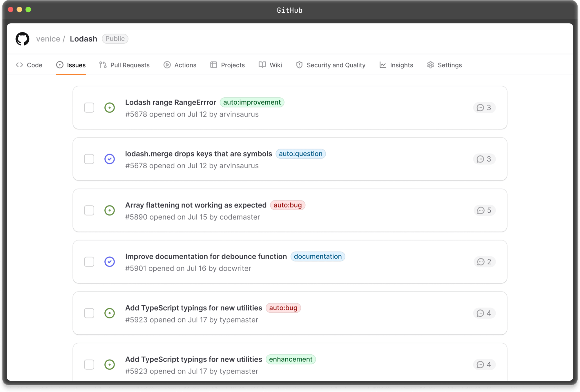
Task: Open comments bubble on TypeScript typings auto:bug issue
Action: (x=484, y=313)
